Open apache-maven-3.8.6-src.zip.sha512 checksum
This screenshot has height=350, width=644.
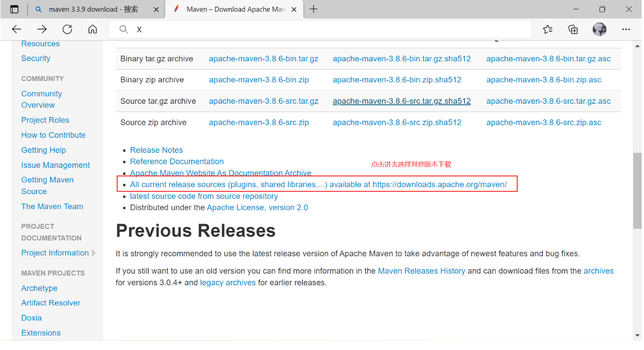[x=397, y=123]
